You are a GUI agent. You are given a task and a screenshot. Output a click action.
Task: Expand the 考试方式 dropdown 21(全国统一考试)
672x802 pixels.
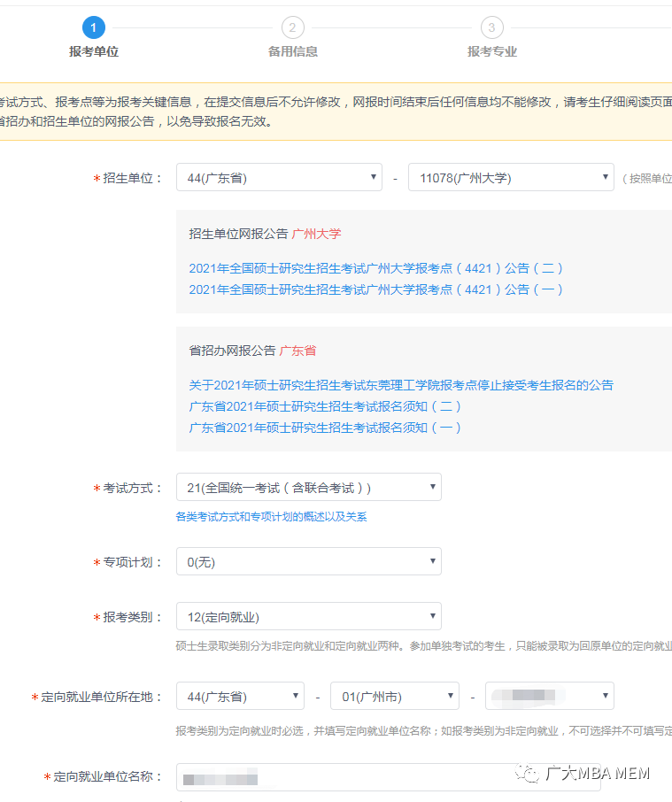[309, 487]
